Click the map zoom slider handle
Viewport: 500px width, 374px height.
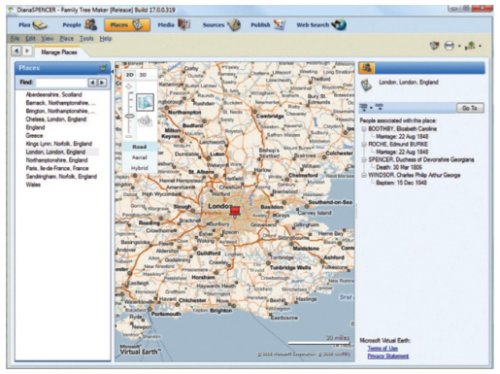(130, 116)
